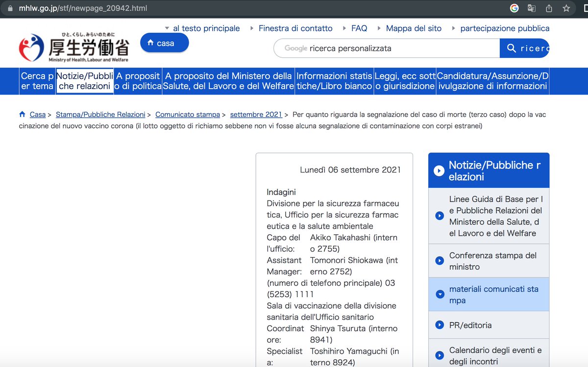The image size is (588, 367).
Task: Click the arrow icon beside Conferenza stampa del ministro
Action: point(440,261)
